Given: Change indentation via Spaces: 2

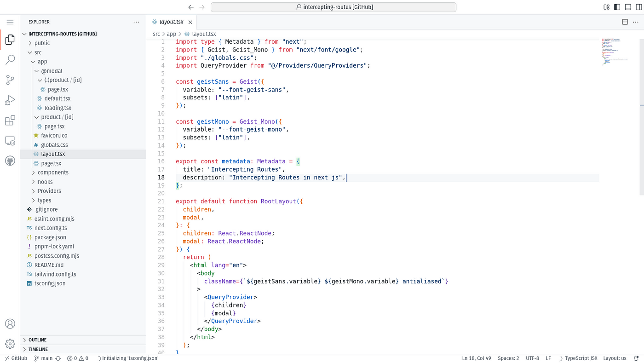Looking at the screenshot, I should (x=508, y=358).
